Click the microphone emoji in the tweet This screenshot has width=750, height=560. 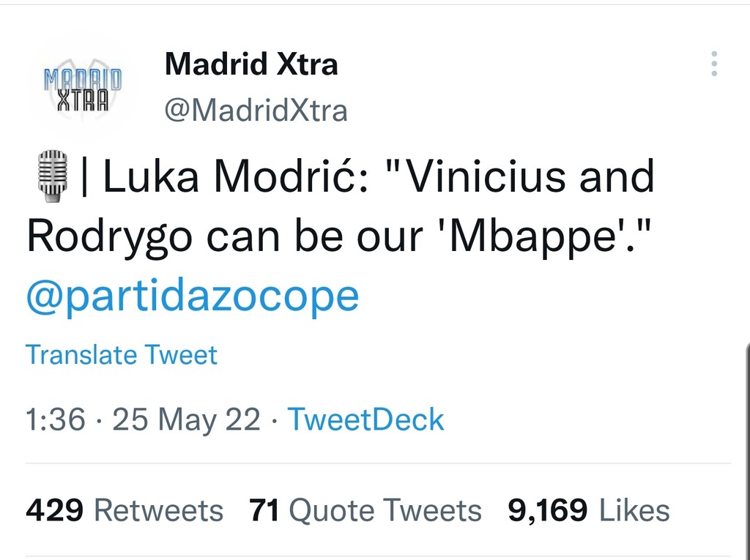coord(52,176)
